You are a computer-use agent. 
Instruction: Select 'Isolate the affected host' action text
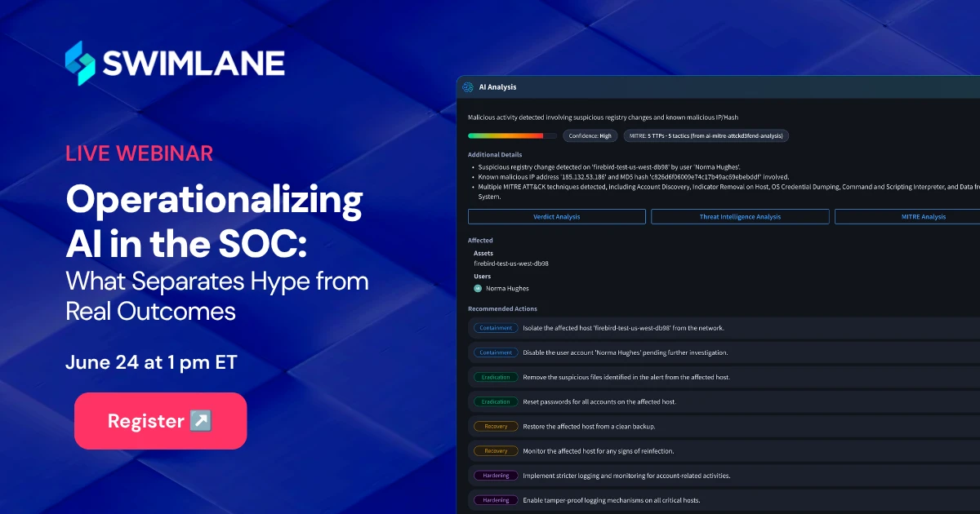coord(624,328)
